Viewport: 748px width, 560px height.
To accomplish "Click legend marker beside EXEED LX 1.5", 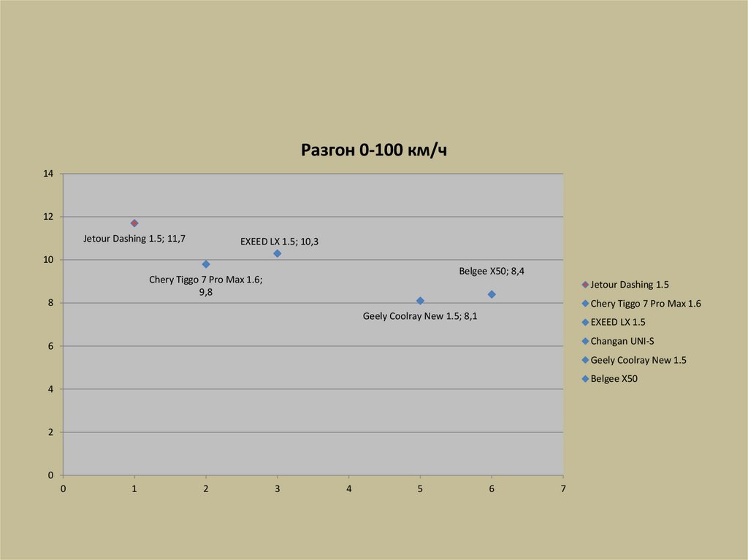I will (x=585, y=323).
